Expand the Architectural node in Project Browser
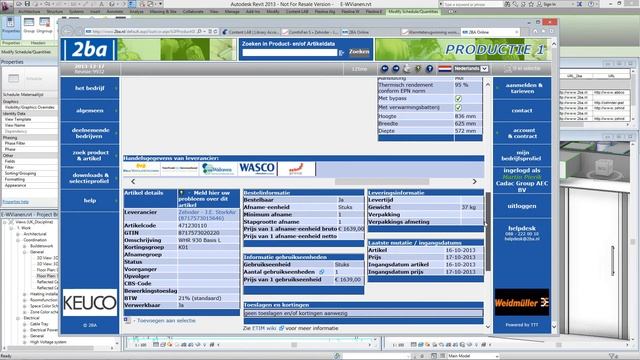The height and width of the screenshot is (360, 640). tap(18, 234)
